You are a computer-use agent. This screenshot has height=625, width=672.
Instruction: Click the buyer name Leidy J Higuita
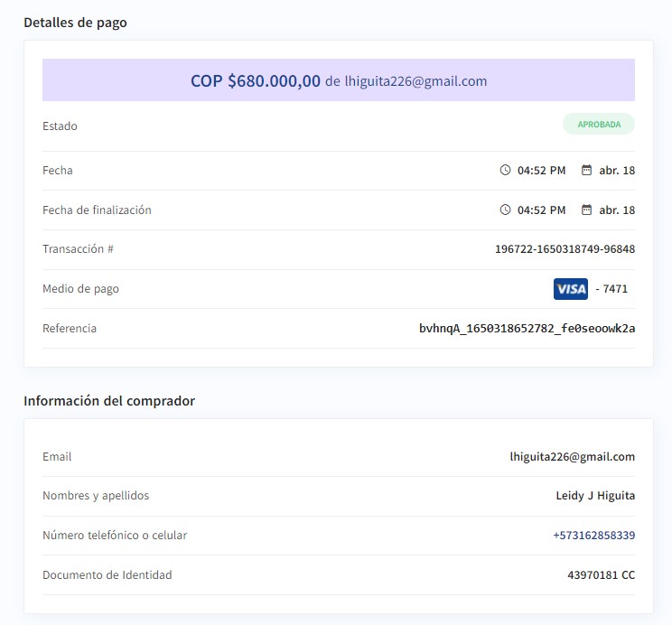pos(595,496)
